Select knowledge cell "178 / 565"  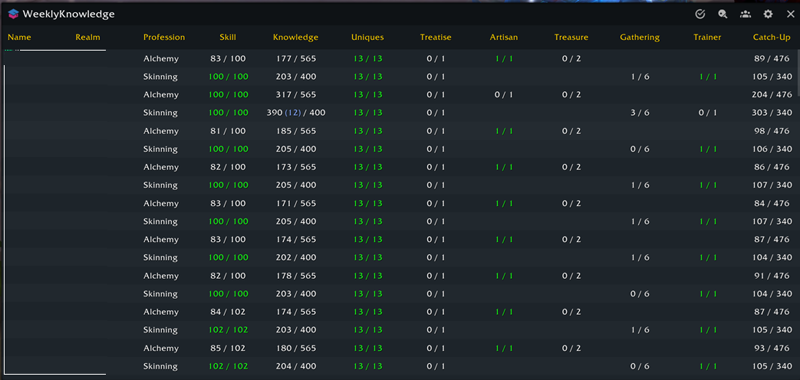point(295,276)
